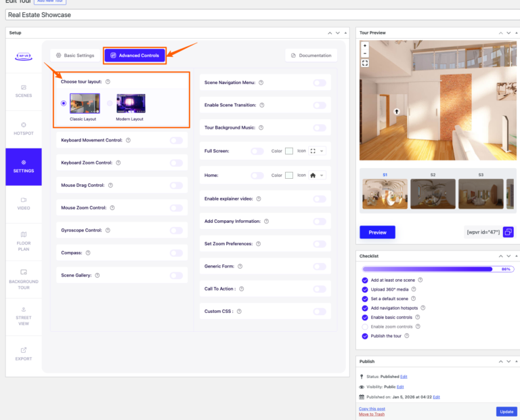
Task: Move Checklist panel up
Action: [x=501, y=256]
